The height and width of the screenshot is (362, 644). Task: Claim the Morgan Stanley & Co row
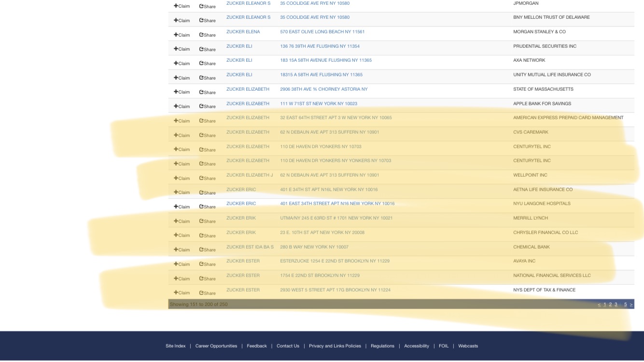pos(182,35)
